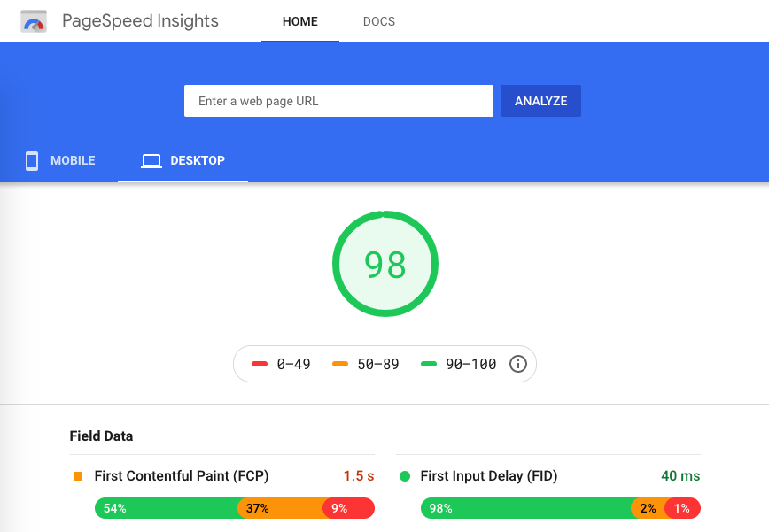The image size is (769, 532).
Task: Click the 0–49 range text
Action: pyautogui.click(x=293, y=364)
